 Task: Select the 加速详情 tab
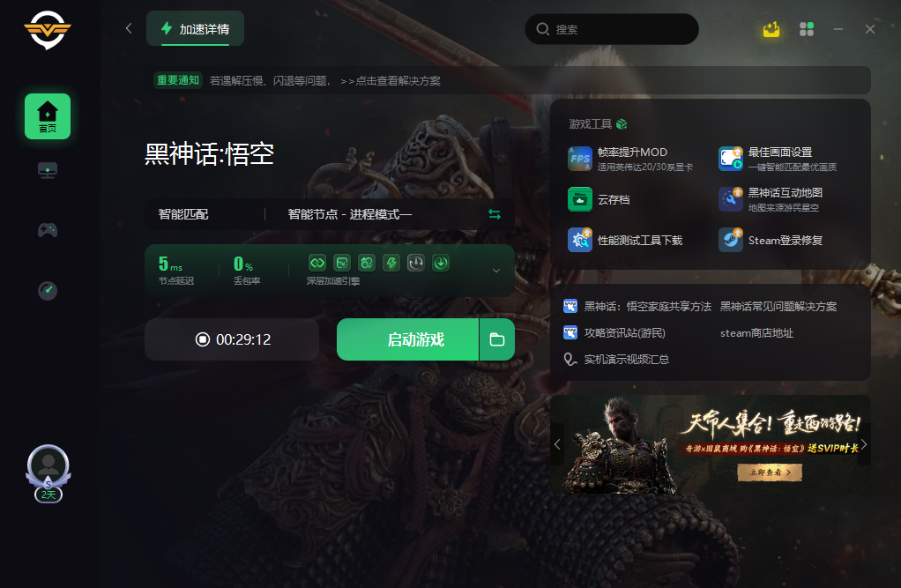[x=196, y=29]
